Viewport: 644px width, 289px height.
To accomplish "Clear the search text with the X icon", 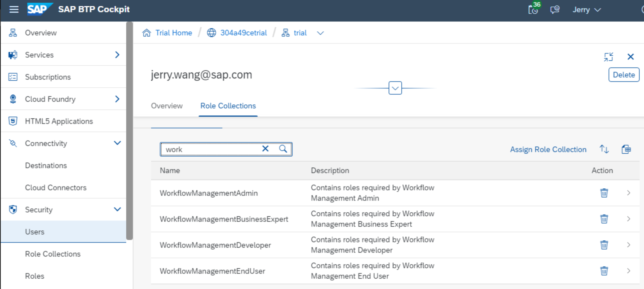I will pos(265,149).
